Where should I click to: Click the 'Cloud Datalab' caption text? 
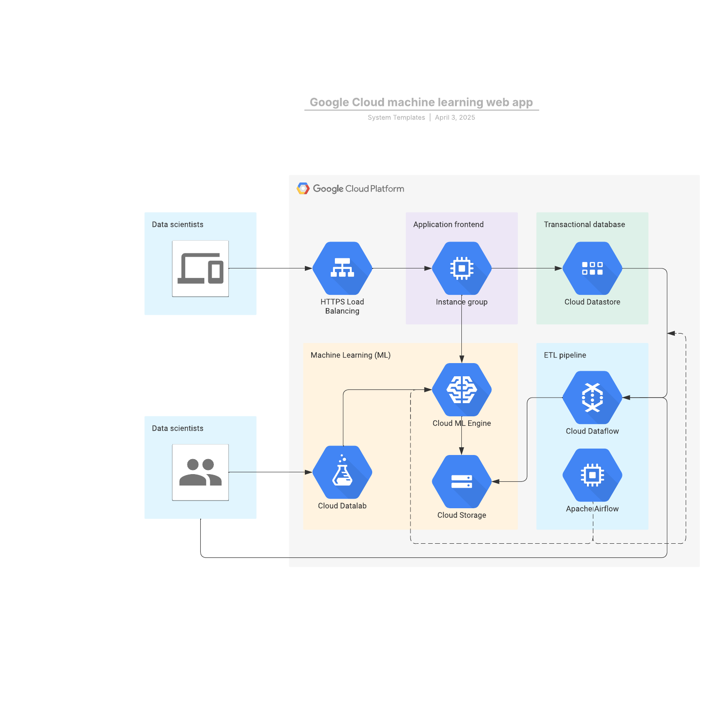342,506
